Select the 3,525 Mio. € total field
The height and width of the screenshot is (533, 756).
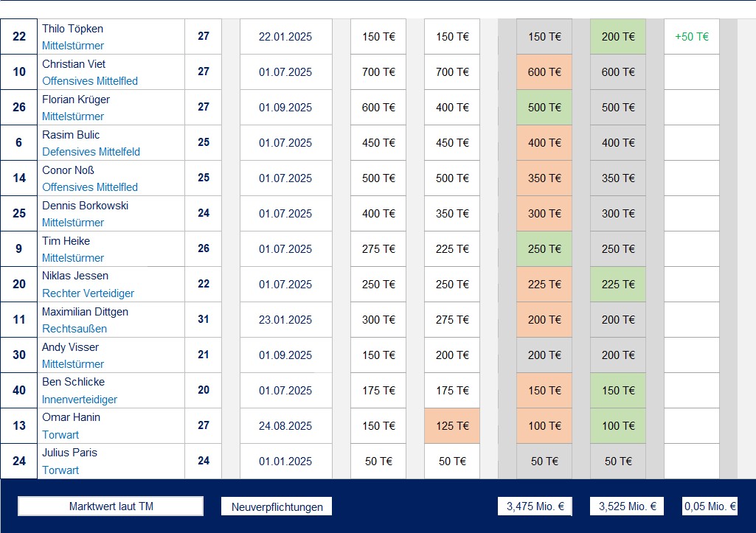pos(627,506)
